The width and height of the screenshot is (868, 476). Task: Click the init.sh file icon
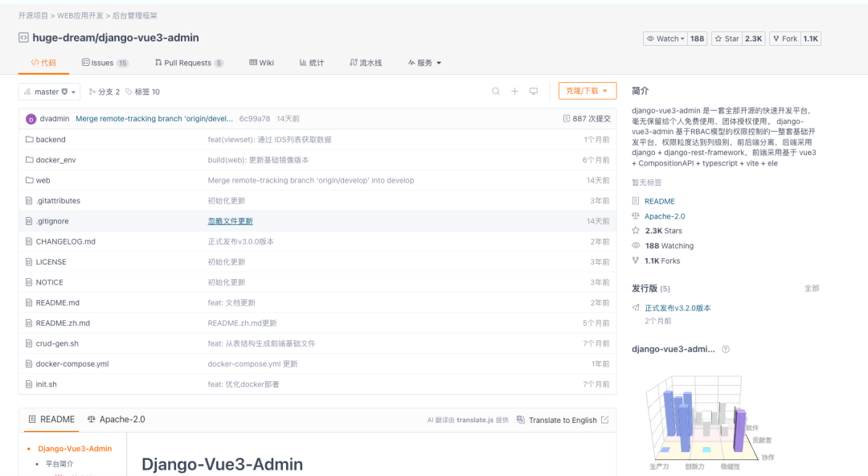(x=29, y=384)
